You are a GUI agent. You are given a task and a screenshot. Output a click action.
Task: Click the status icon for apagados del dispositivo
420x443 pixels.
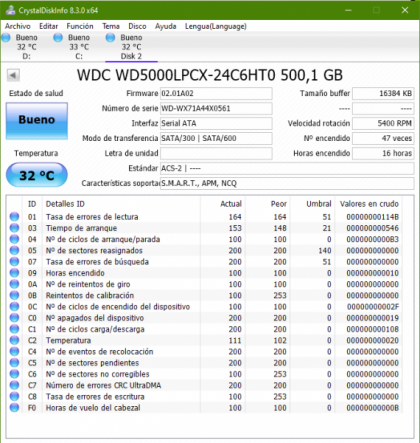14,318
